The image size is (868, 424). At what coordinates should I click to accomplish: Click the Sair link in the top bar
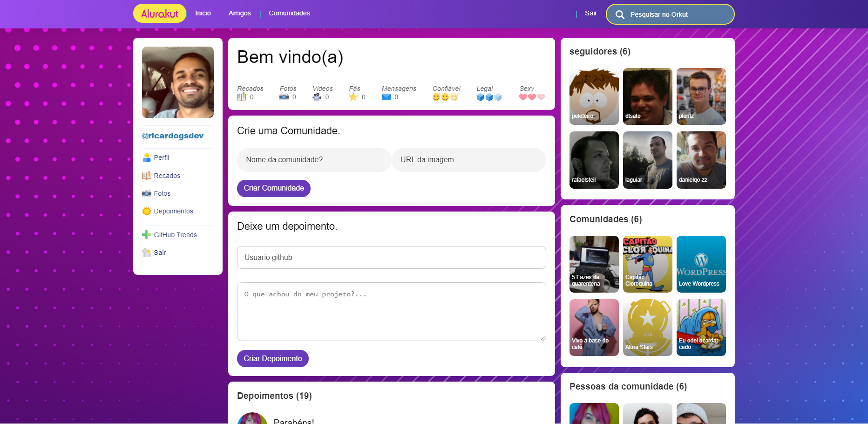[x=590, y=13]
